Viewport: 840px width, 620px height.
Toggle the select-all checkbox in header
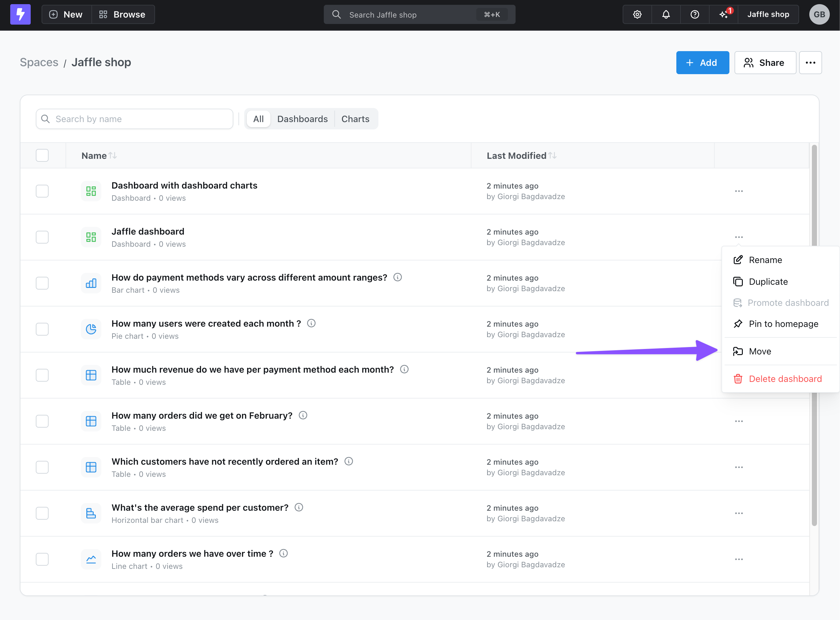coord(42,155)
